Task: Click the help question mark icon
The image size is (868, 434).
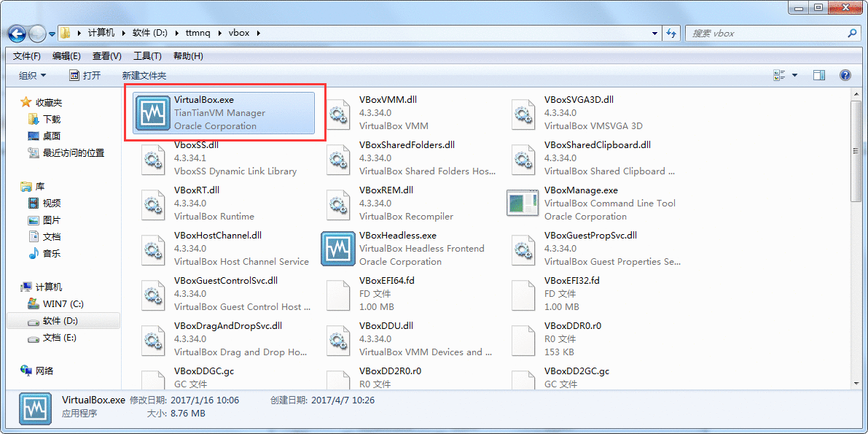Action: (x=845, y=75)
